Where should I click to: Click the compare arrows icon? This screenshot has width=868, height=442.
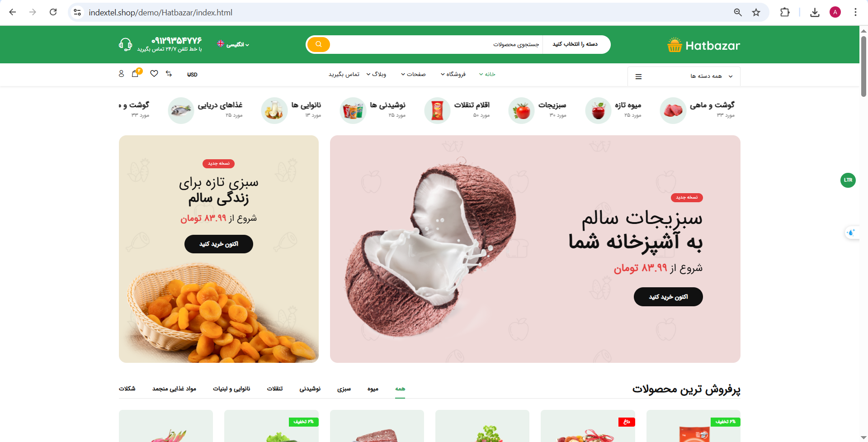pyautogui.click(x=169, y=73)
